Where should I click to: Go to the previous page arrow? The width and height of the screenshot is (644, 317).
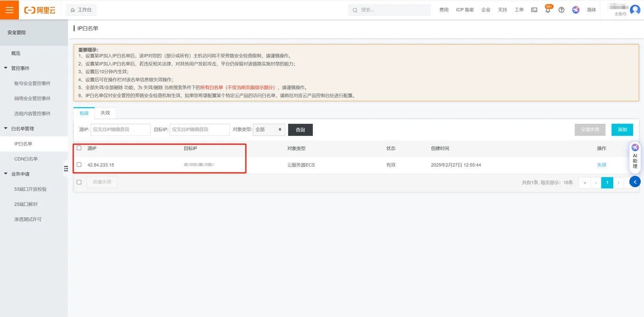tap(596, 183)
